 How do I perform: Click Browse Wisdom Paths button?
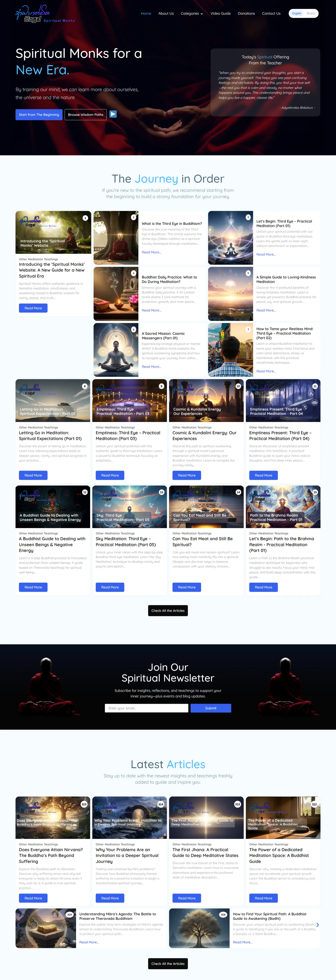click(86, 115)
